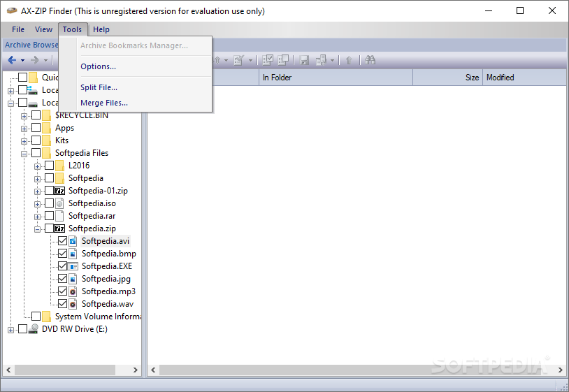569x392 pixels.
Task: Sort by the In Folder column header
Action: point(336,78)
